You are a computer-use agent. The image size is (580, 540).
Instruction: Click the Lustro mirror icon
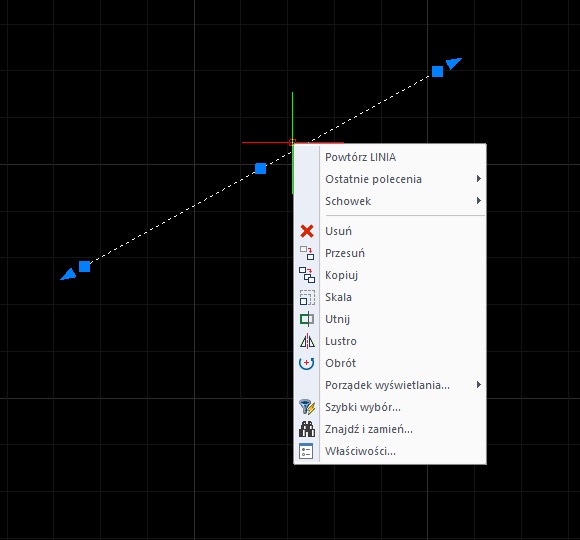(x=307, y=341)
